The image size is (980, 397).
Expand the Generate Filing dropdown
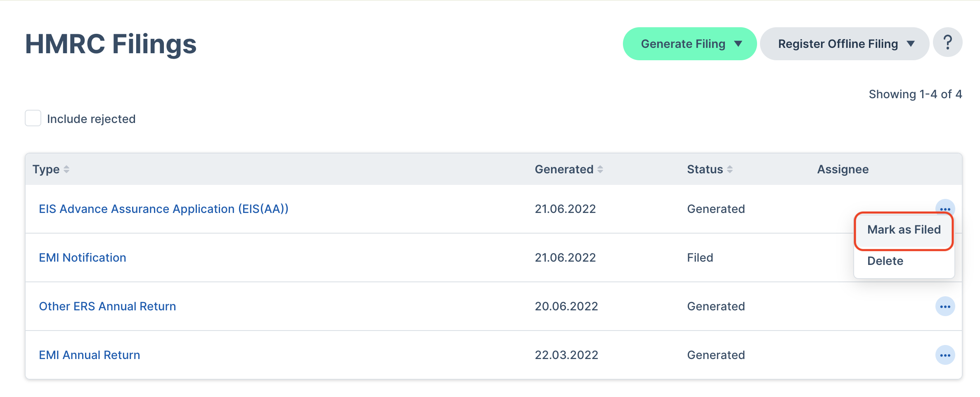click(689, 44)
